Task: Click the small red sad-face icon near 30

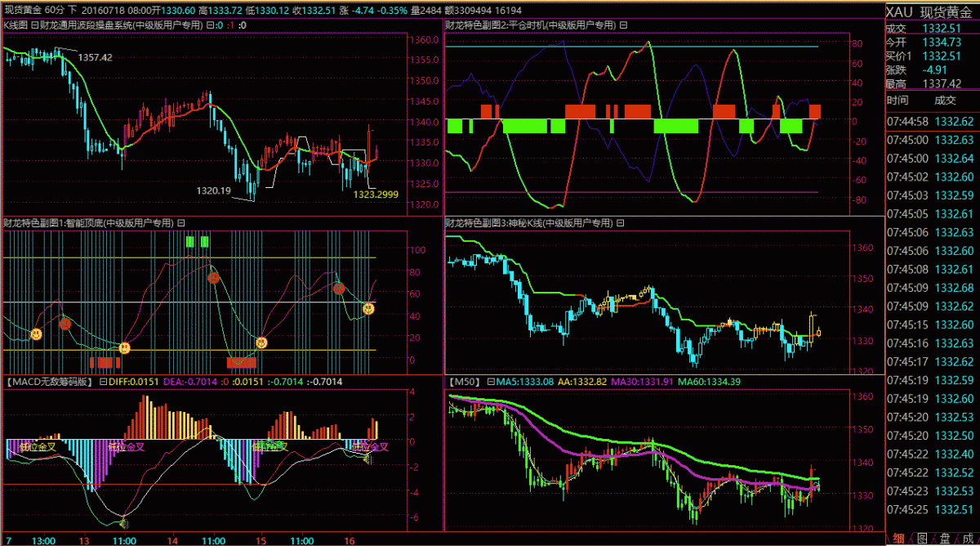Action: click(65, 324)
